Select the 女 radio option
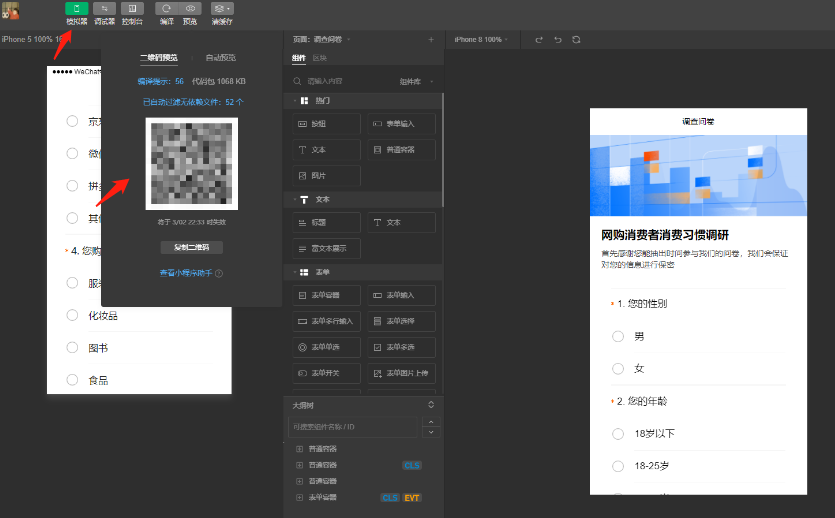This screenshot has height=518, width=835. pyautogui.click(x=618, y=369)
